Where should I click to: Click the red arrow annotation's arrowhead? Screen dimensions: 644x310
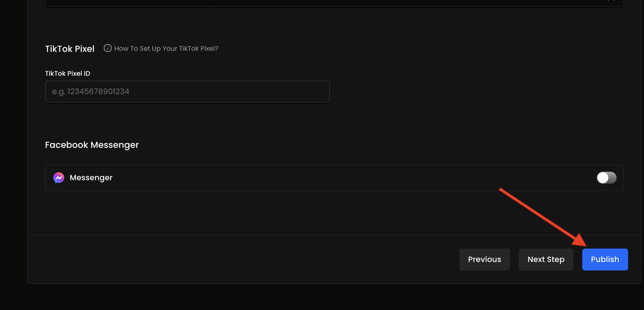[x=580, y=241]
